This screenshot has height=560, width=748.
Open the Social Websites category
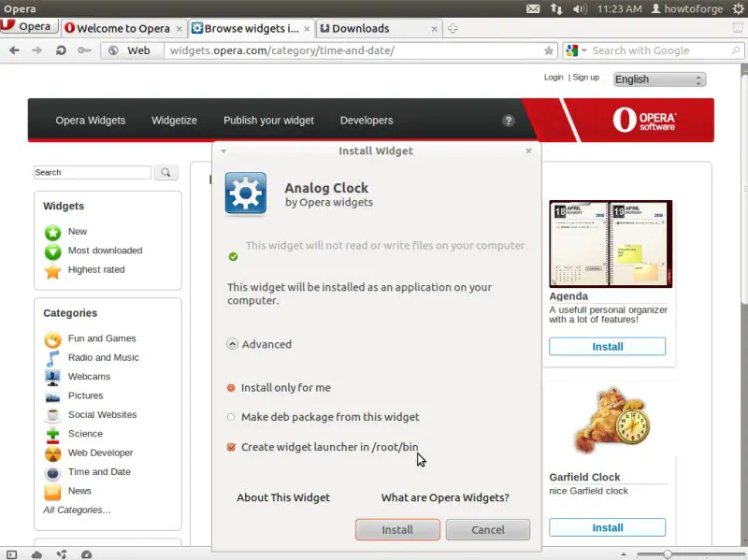[102, 414]
